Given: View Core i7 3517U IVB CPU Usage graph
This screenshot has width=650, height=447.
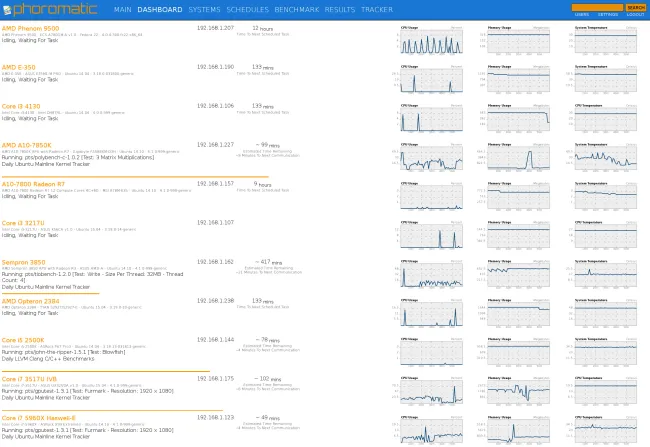Looking at the screenshot, I should (x=431, y=391).
